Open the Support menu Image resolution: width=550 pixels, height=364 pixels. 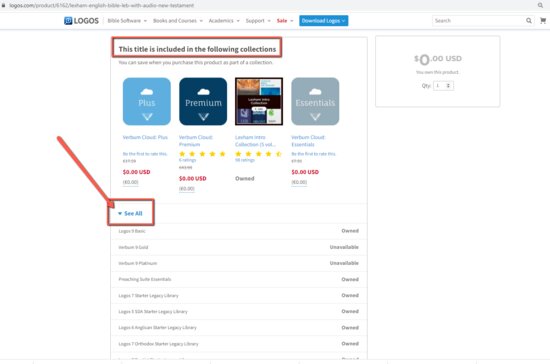258,21
